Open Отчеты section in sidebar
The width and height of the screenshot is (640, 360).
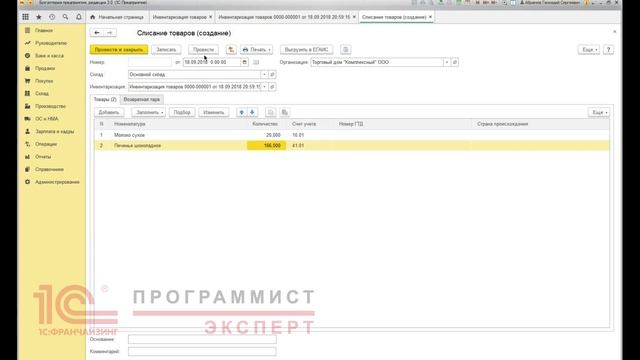(x=43, y=157)
